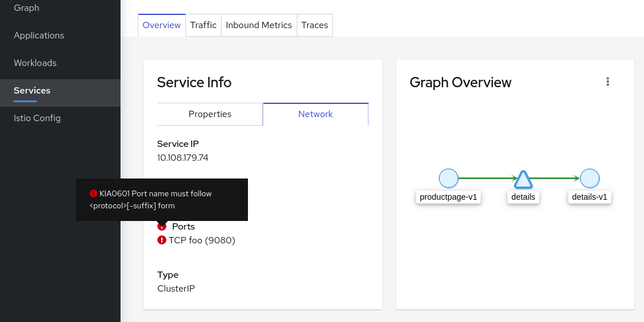
Task: Click the error icon beside Ports heading
Action: pyautogui.click(x=162, y=226)
